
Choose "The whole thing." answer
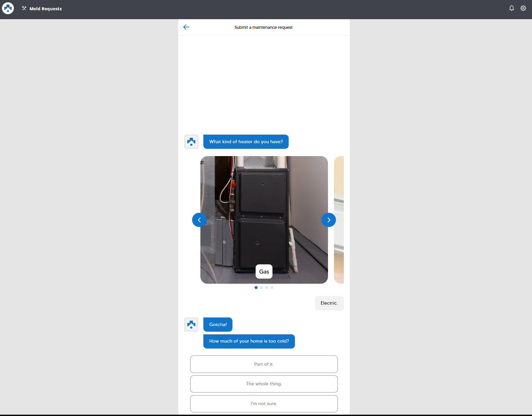264,384
